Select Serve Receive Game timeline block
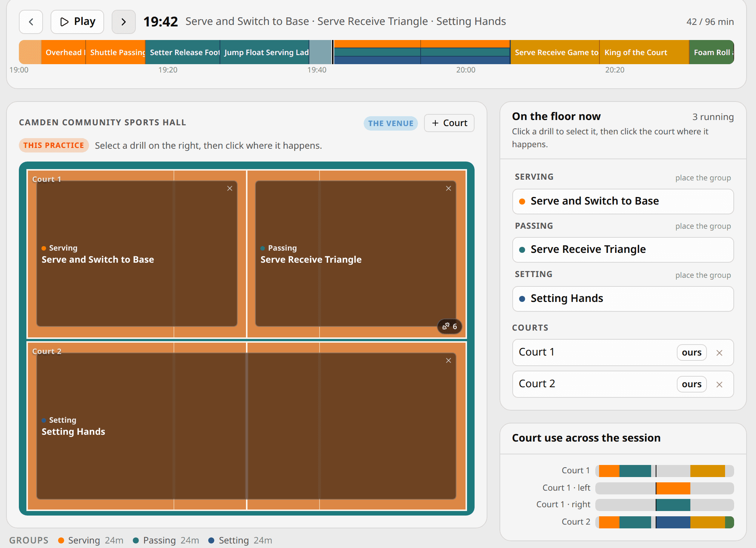Viewport: 756px width, 548px height. point(555,52)
